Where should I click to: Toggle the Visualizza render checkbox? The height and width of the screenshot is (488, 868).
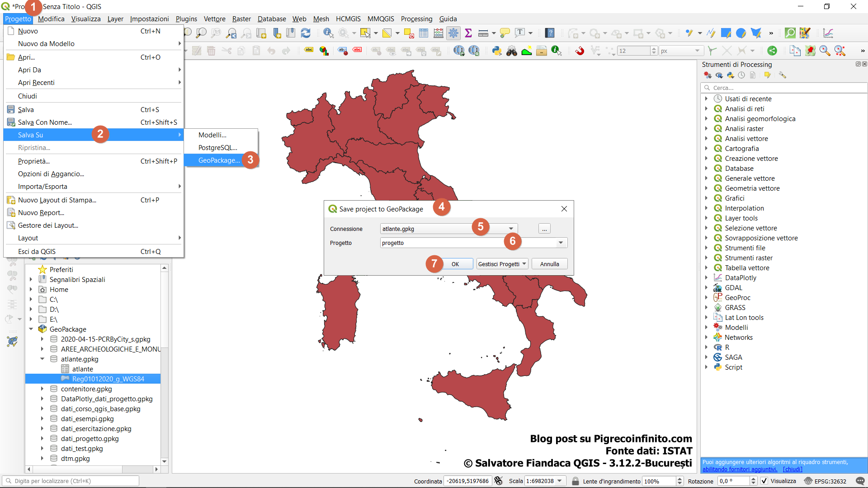coord(764,481)
